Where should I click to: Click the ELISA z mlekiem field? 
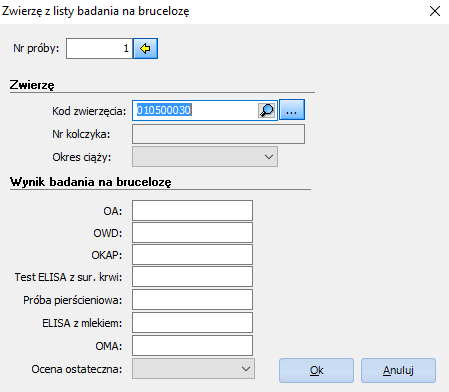tap(192, 322)
